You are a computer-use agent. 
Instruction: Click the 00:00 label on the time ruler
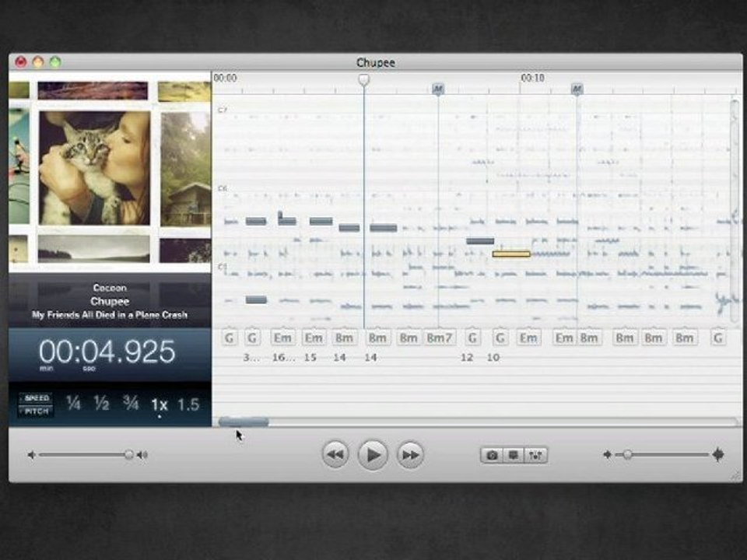(225, 78)
